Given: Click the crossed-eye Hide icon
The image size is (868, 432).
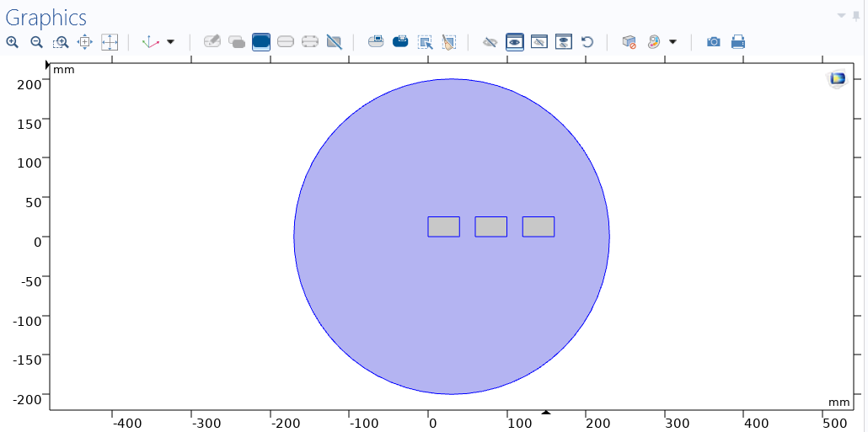Looking at the screenshot, I should (490, 41).
